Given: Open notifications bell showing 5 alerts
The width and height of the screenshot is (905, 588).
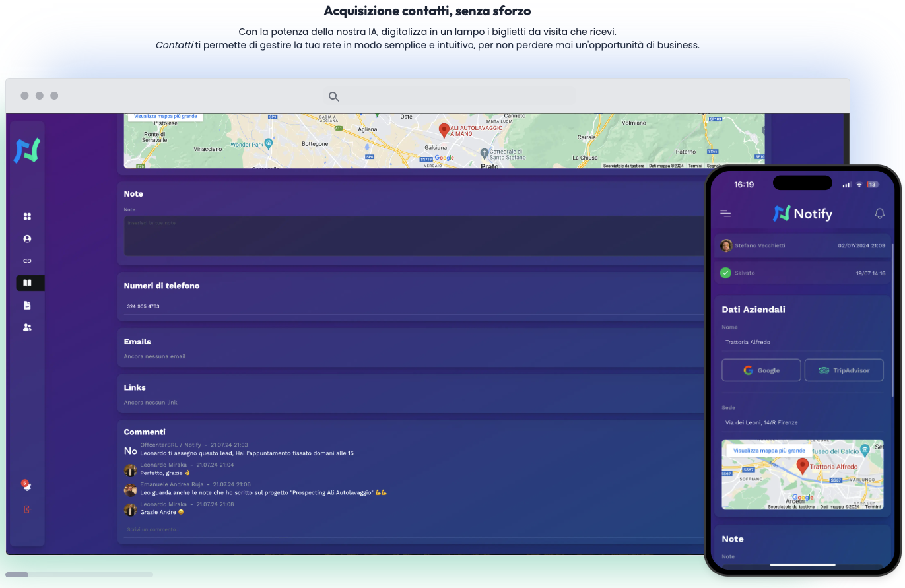Looking at the screenshot, I should click(27, 486).
